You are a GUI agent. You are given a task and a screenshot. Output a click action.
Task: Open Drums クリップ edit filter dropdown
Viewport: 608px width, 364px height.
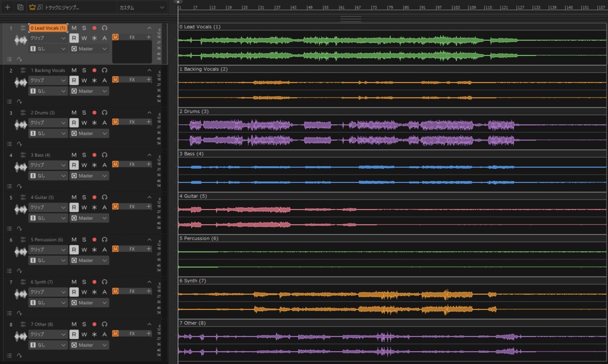(x=48, y=122)
